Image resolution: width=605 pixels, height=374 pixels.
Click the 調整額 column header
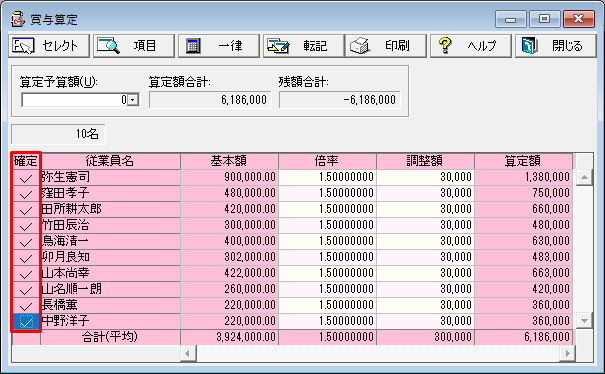(425, 161)
